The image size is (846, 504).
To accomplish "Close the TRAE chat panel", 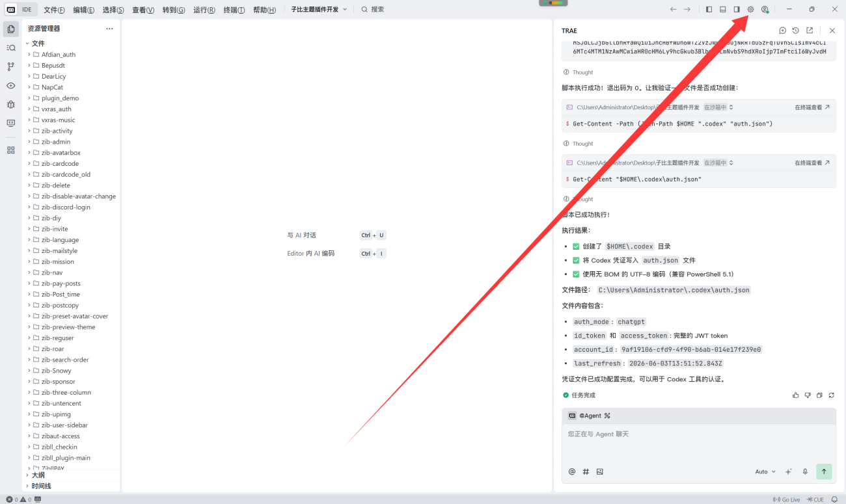I will click(x=832, y=31).
